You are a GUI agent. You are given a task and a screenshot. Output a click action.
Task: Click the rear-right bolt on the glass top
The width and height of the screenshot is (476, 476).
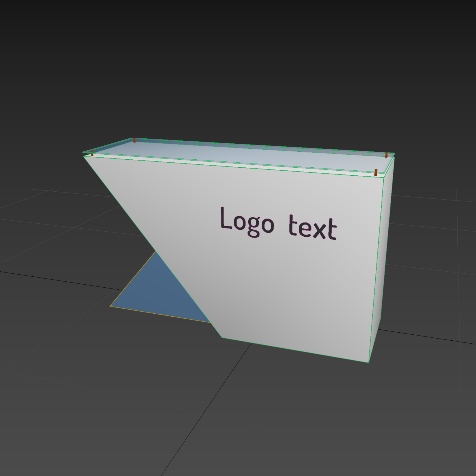(386, 155)
